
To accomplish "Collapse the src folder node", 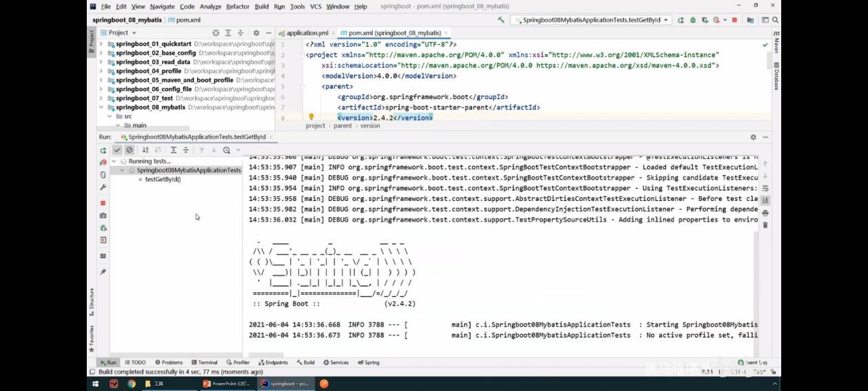I will pyautogui.click(x=110, y=116).
